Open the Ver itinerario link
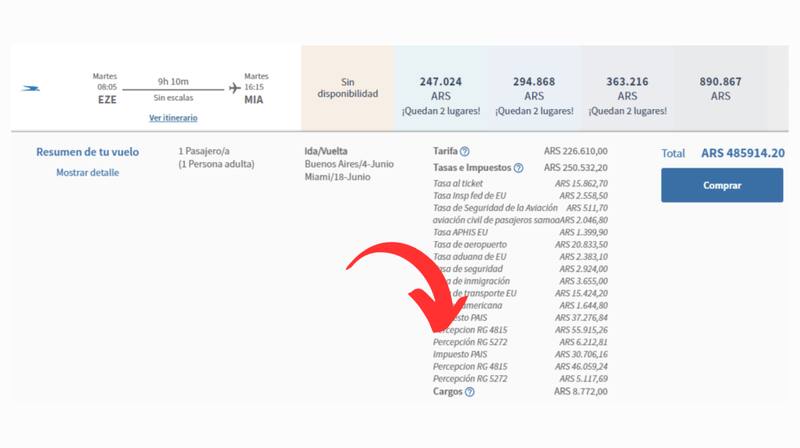The height and width of the screenshot is (448, 800). coord(173,118)
